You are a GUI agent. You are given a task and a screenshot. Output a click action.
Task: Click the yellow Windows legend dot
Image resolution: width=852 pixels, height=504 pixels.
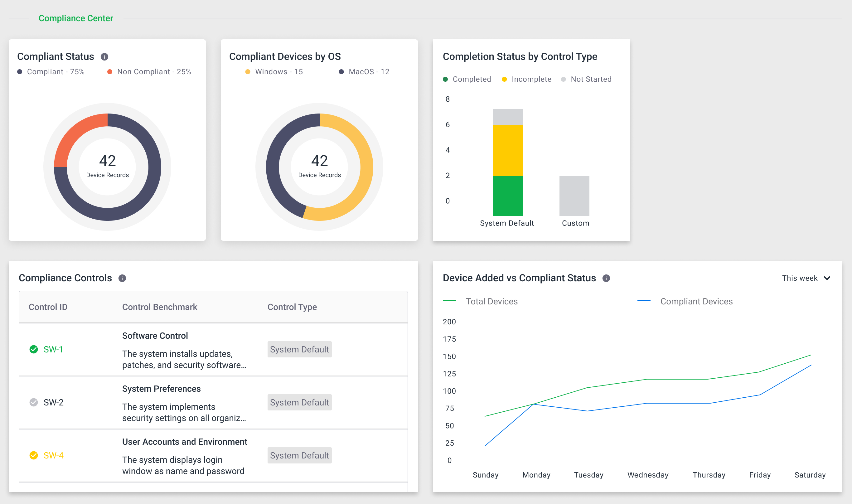(248, 72)
